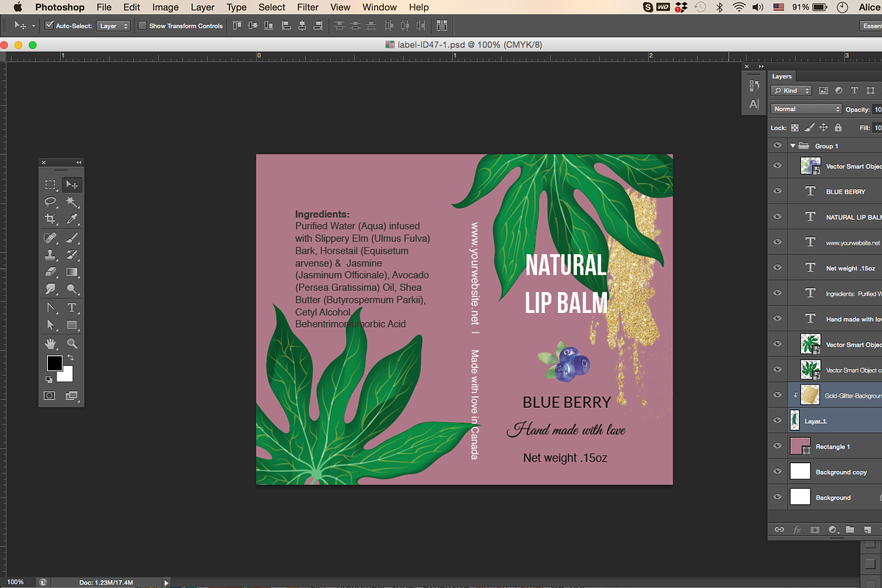
Task: Collapse Group 1 with the disclosure triangle
Action: click(x=792, y=146)
